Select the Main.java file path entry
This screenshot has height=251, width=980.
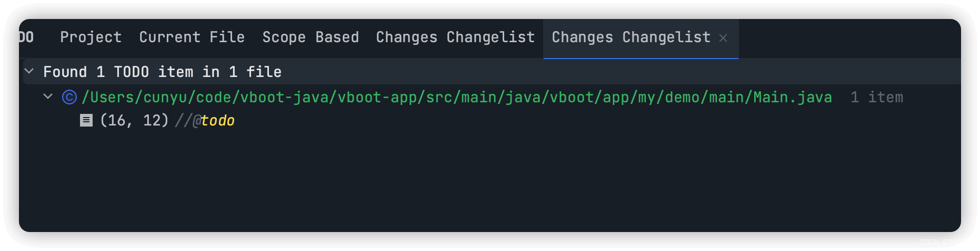(x=456, y=98)
